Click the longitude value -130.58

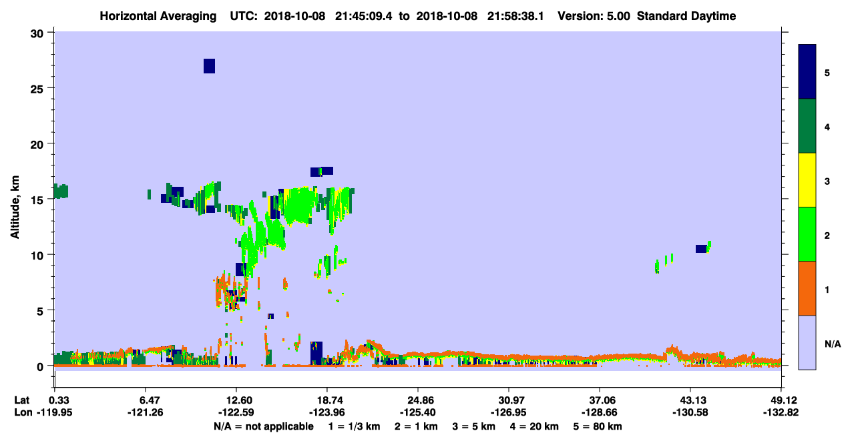tap(690, 413)
